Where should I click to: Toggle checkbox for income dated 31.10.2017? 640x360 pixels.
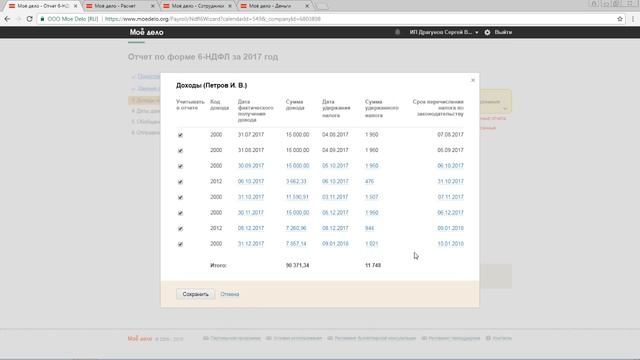[180, 198]
